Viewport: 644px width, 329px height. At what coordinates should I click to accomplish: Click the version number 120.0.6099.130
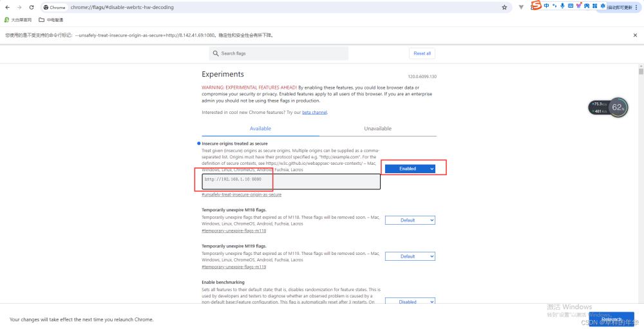click(x=422, y=77)
